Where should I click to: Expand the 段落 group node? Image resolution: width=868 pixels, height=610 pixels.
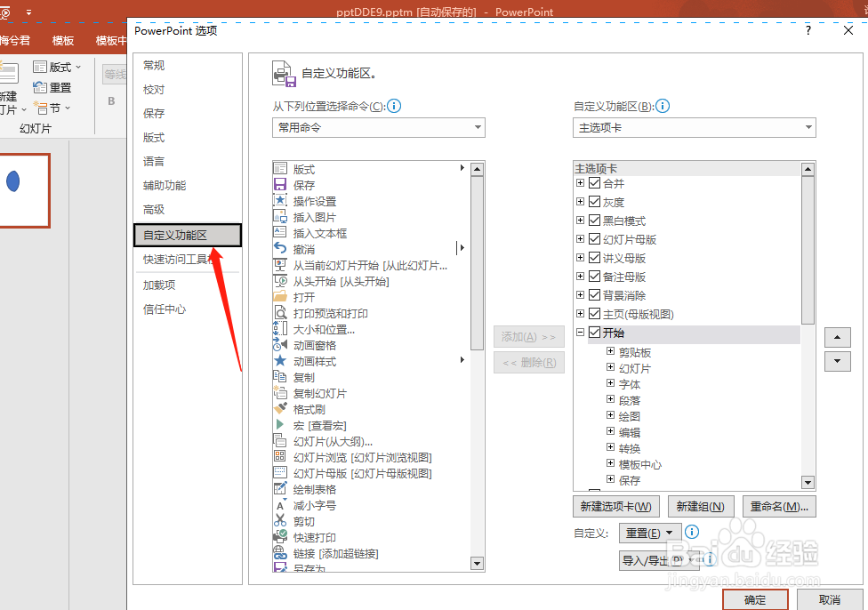pyautogui.click(x=610, y=399)
